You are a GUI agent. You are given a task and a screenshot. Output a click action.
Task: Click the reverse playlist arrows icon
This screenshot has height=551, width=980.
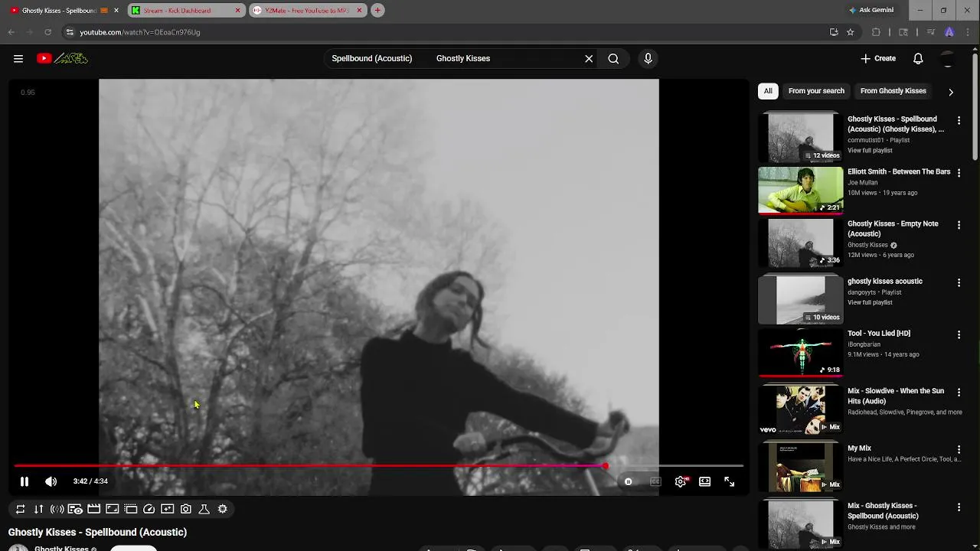coord(39,509)
